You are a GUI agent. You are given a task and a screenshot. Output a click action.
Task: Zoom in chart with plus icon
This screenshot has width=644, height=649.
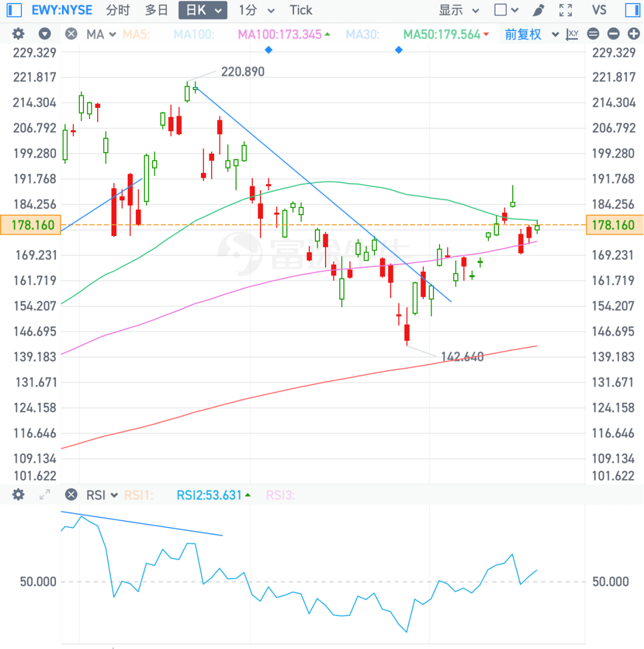tap(634, 34)
